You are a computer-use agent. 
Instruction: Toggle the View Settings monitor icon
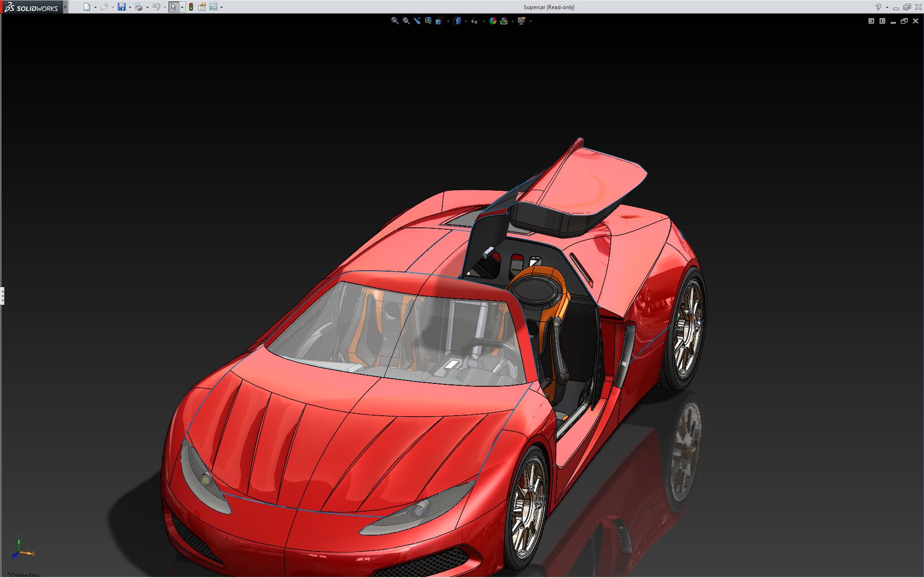(521, 21)
